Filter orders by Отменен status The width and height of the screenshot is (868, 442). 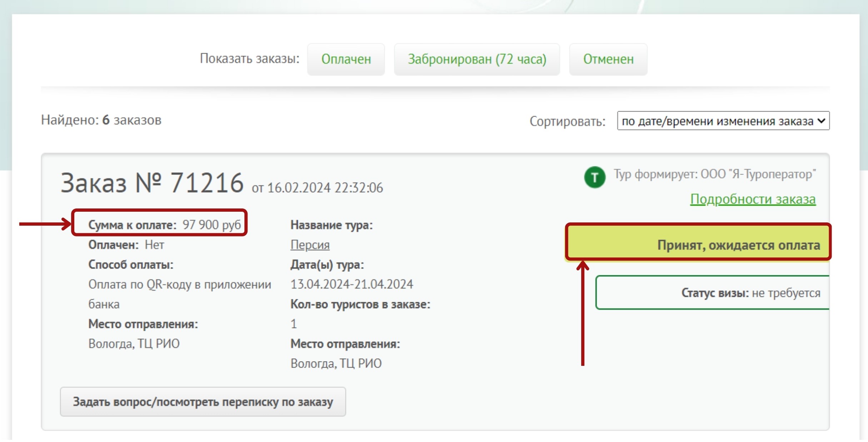pos(608,59)
